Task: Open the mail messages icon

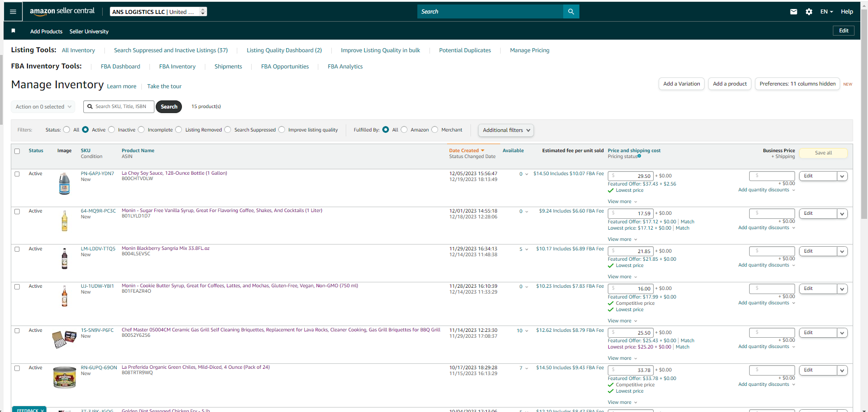Action: [794, 12]
